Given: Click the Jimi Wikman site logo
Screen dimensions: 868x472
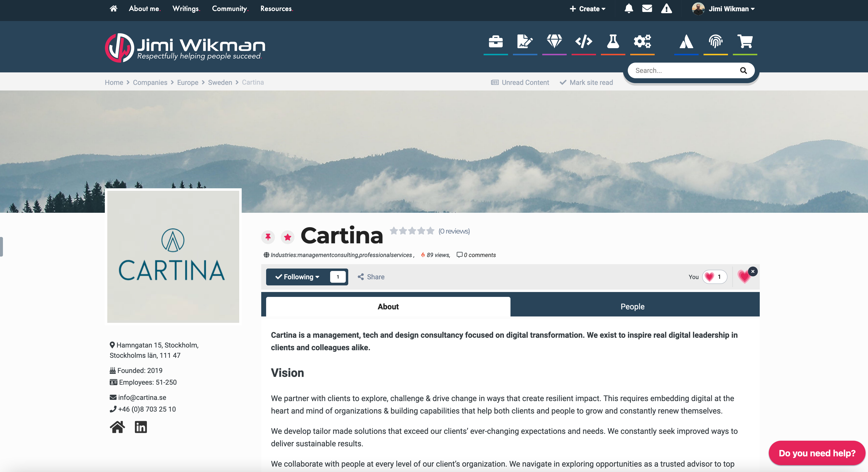Looking at the screenshot, I should 185,47.
